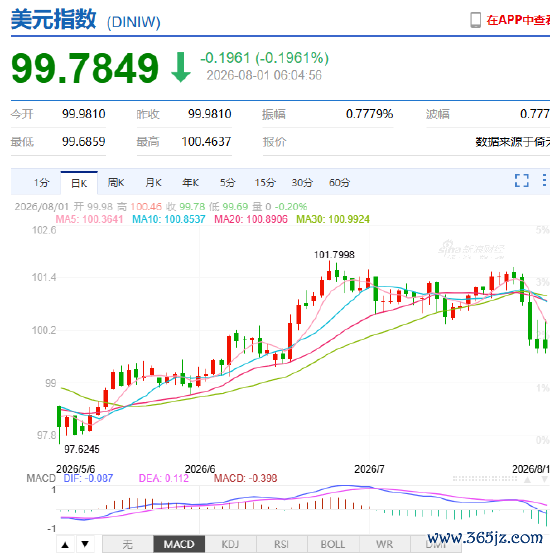Open the vertical dots chart menu
The width and height of the screenshot is (550, 553).
click(x=544, y=180)
